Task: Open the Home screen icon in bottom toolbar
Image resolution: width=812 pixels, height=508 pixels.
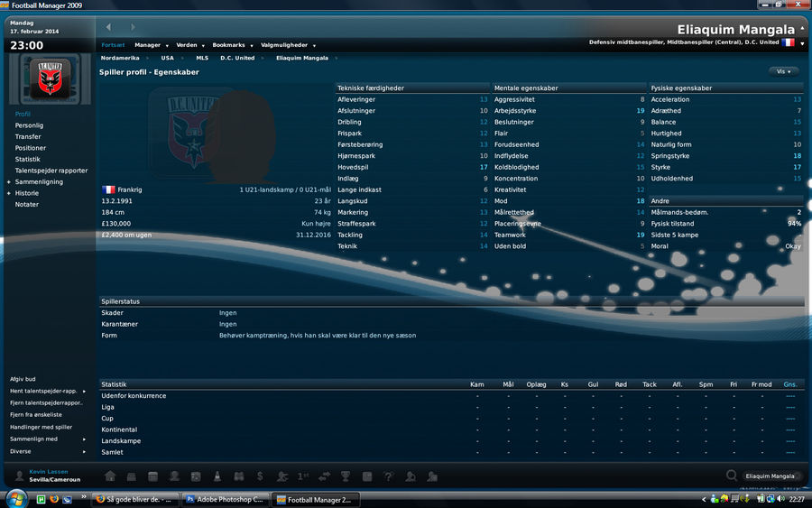Action: coord(110,476)
